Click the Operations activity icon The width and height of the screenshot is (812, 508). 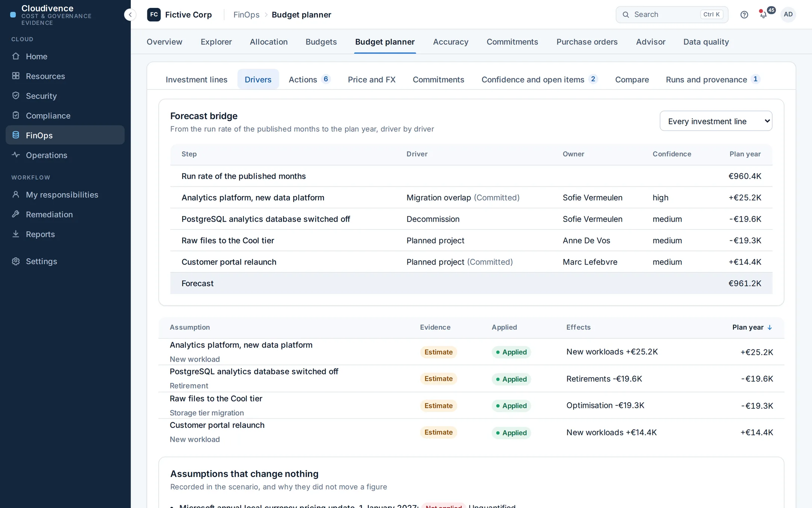[16, 155]
